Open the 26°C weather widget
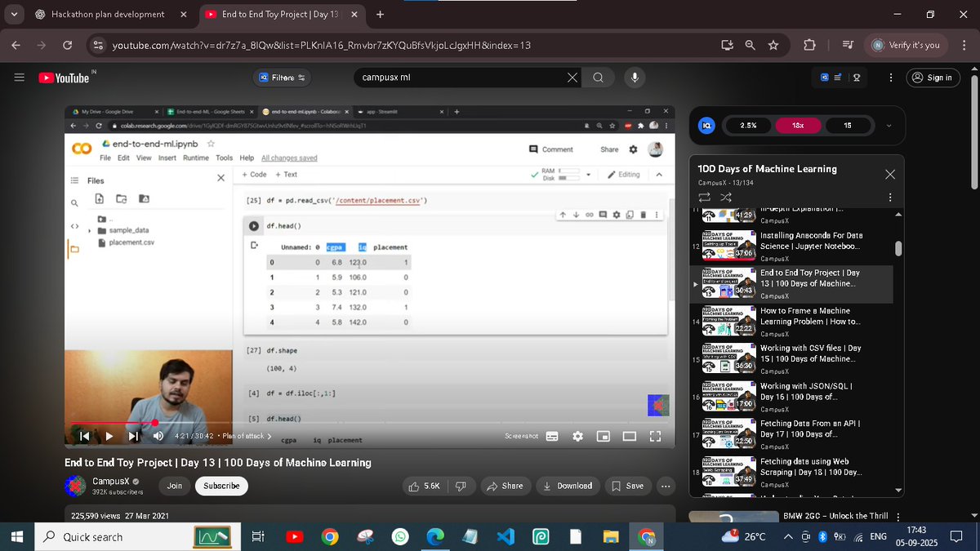The image size is (980, 551). pos(743,536)
